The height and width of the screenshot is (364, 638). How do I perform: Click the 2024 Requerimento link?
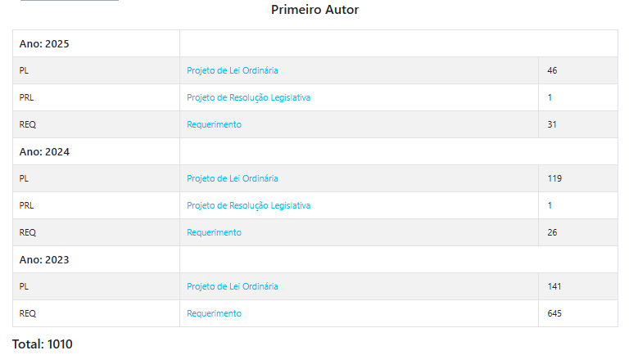pos(214,232)
